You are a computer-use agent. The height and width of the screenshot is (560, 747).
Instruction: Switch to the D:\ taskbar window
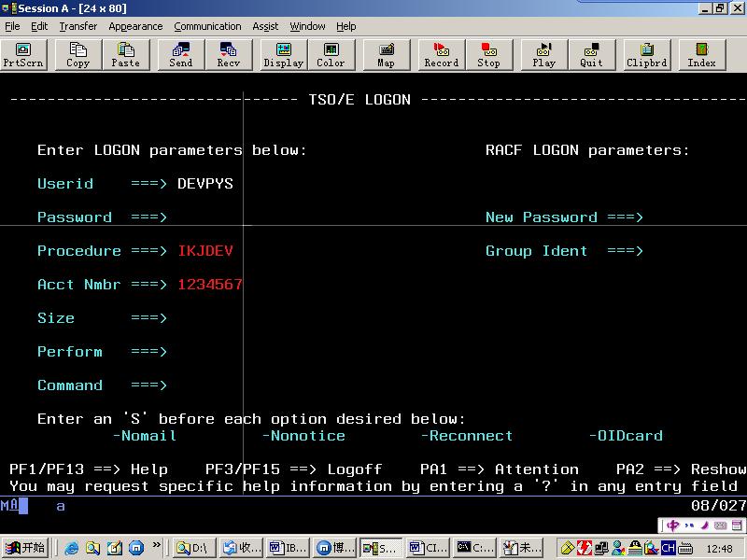coord(194,548)
